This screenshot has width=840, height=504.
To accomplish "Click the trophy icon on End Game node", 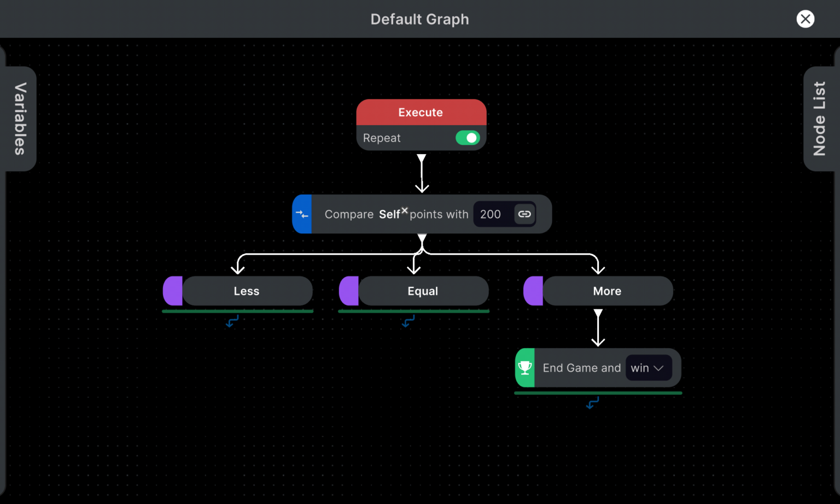I will pos(525,368).
